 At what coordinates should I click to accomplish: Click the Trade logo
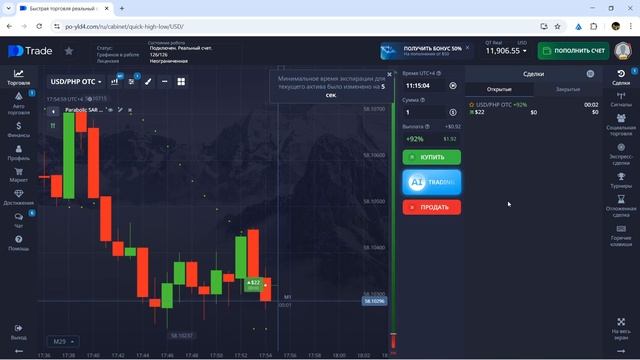(30, 51)
